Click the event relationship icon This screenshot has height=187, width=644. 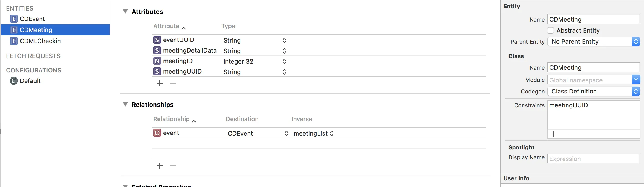(157, 133)
